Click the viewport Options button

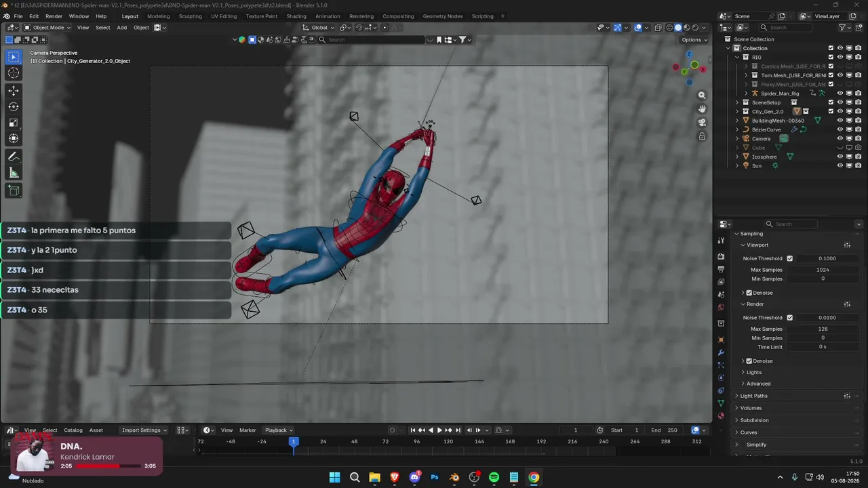click(694, 40)
